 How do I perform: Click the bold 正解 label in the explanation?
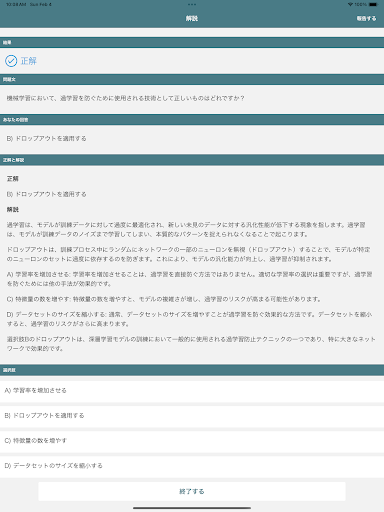(x=13, y=179)
